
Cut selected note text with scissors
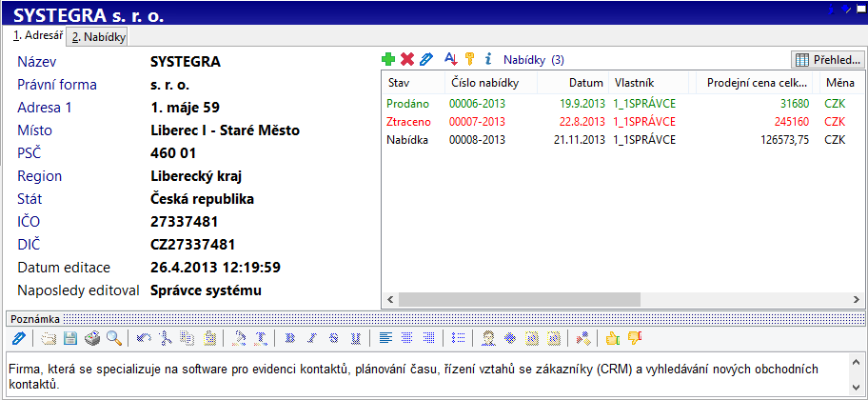(x=165, y=338)
